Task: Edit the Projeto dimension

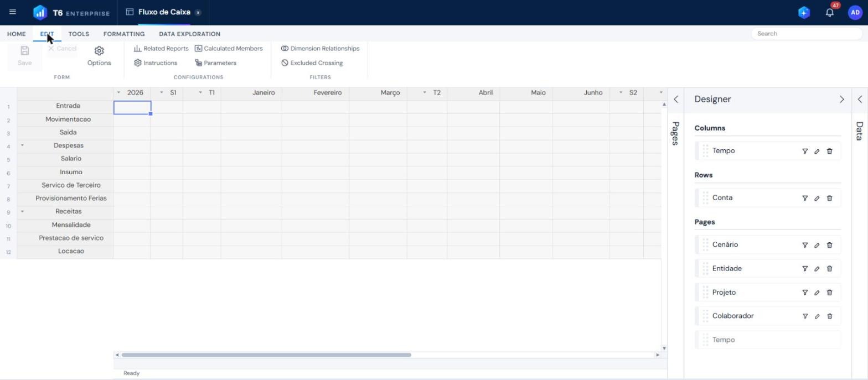Action: pos(817,293)
